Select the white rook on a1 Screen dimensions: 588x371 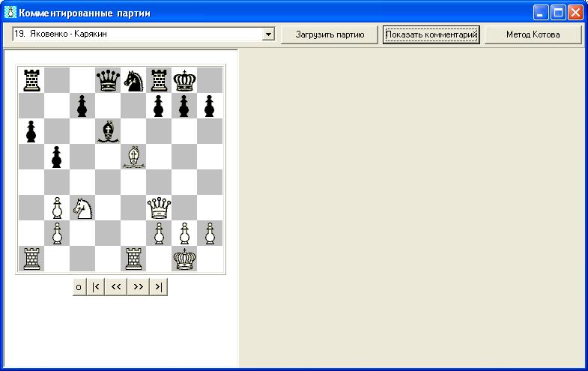tap(31, 259)
